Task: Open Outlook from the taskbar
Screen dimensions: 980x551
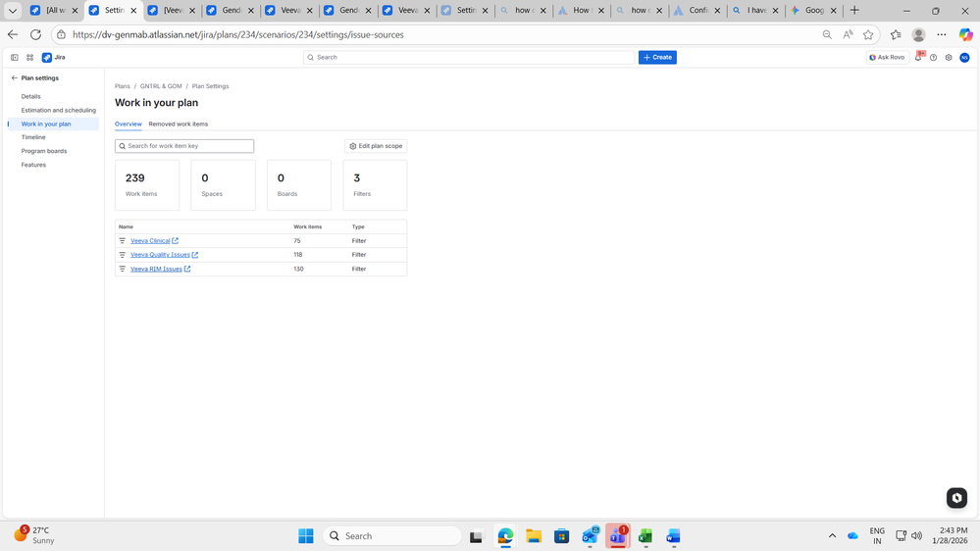Action: (x=590, y=536)
